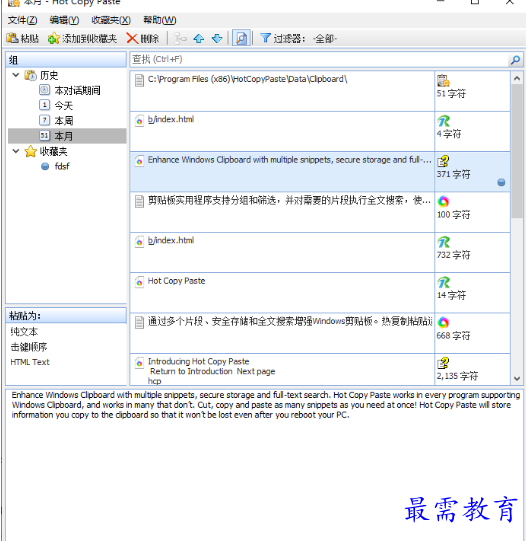Collapse the 历史 tree node

tap(16, 75)
